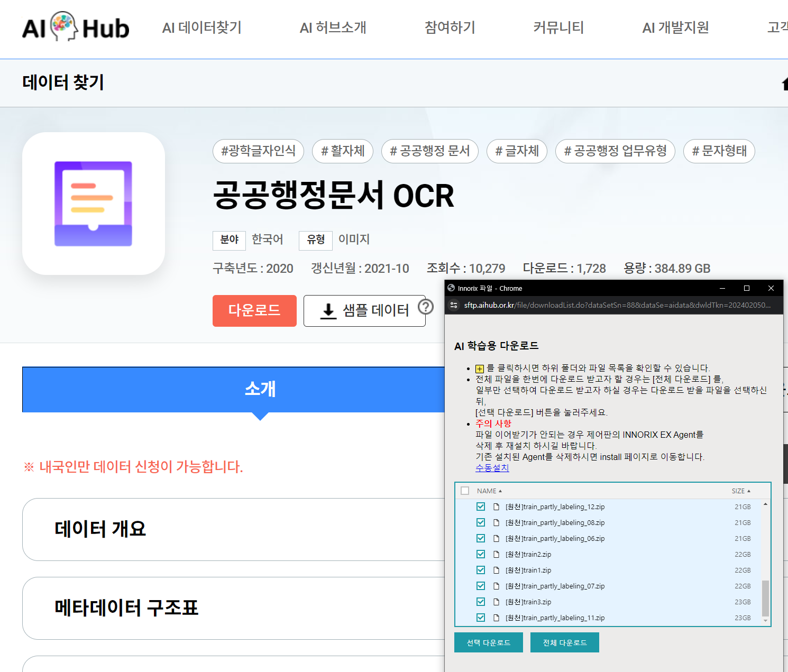This screenshot has height=672, width=788.
Task: Click the # 활자체 tag
Action: [x=343, y=151]
